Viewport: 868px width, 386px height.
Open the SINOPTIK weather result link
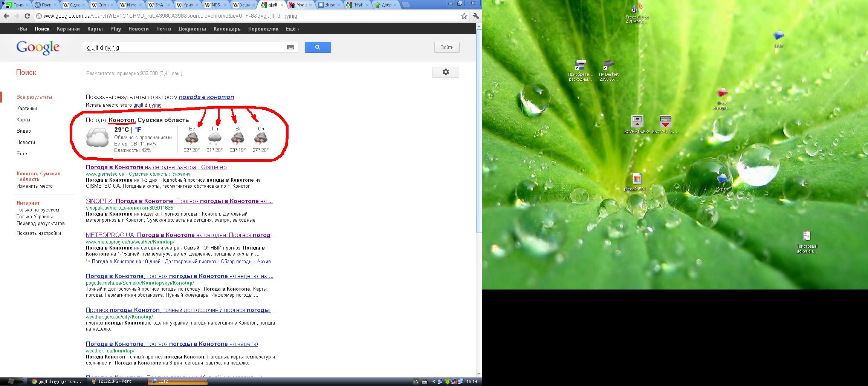point(179,201)
